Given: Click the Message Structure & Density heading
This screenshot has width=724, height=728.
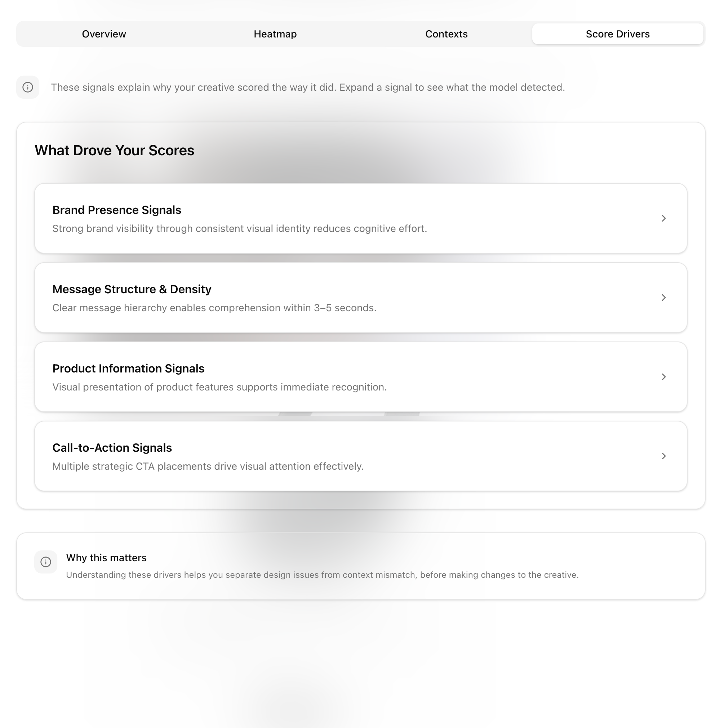Looking at the screenshot, I should click(x=132, y=289).
